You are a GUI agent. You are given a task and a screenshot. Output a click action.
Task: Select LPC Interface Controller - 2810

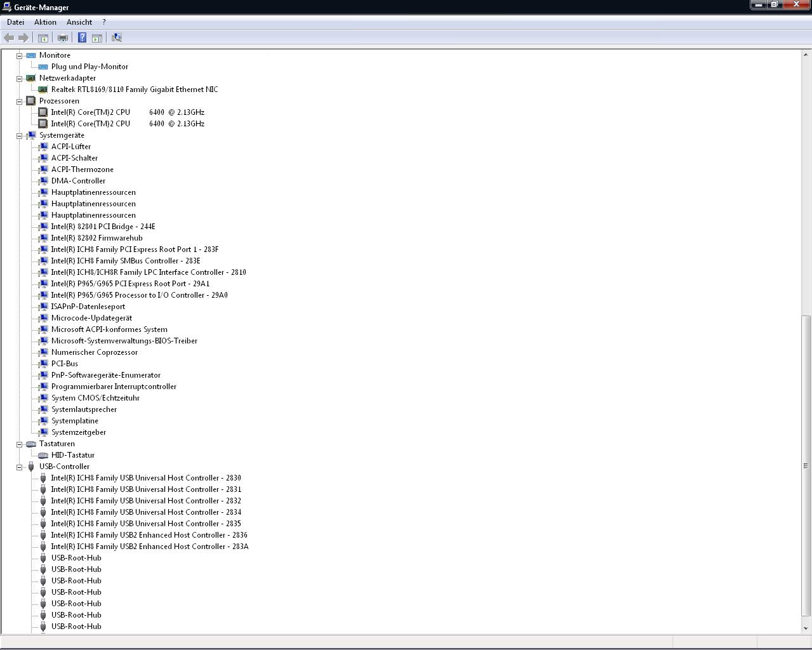point(148,272)
